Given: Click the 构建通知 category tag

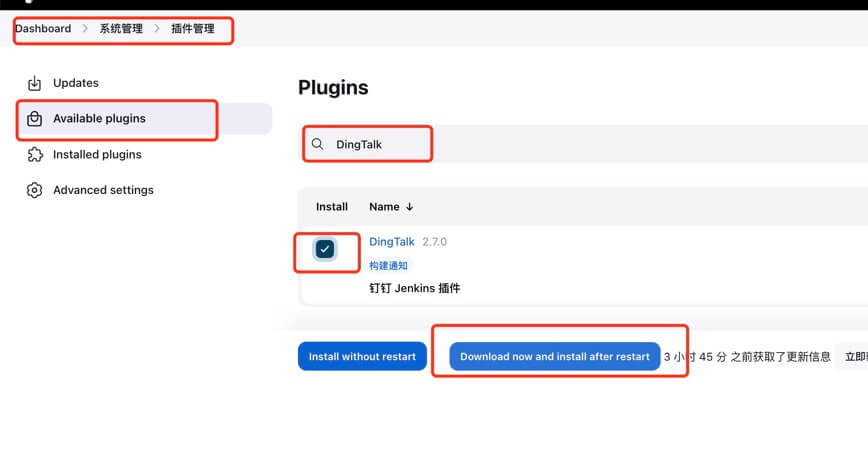Looking at the screenshot, I should click(389, 266).
